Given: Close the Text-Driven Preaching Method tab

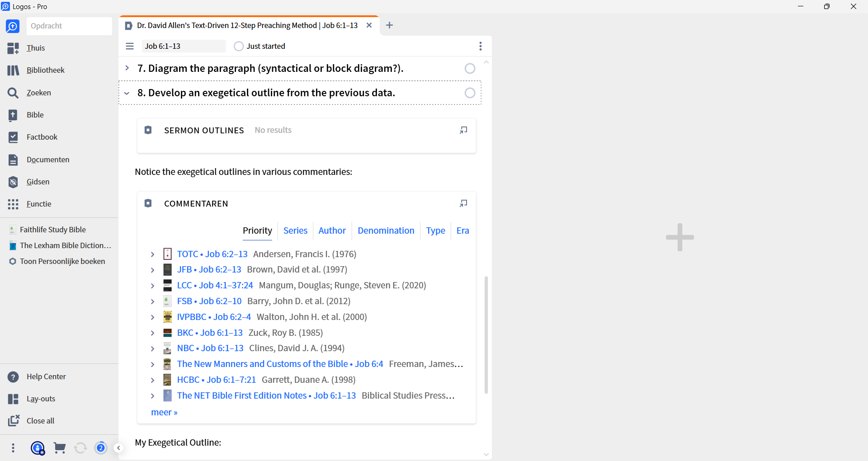Looking at the screenshot, I should [x=369, y=25].
